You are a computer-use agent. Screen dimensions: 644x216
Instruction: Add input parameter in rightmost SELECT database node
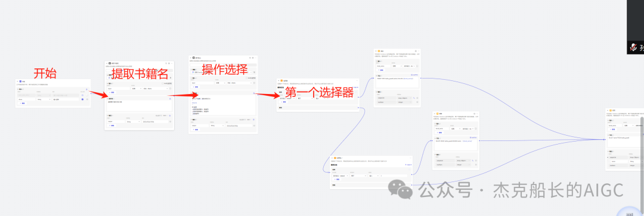(613, 129)
